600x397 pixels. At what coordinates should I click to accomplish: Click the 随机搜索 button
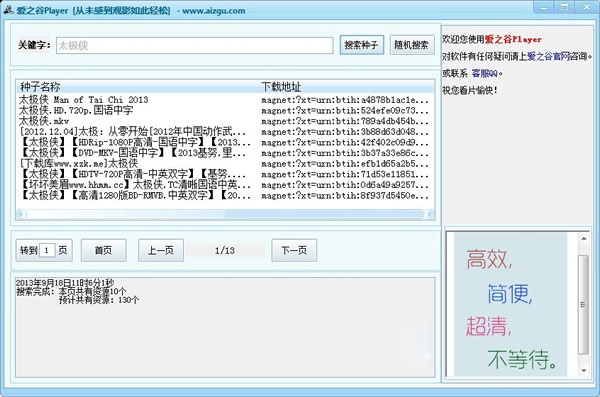(412, 45)
